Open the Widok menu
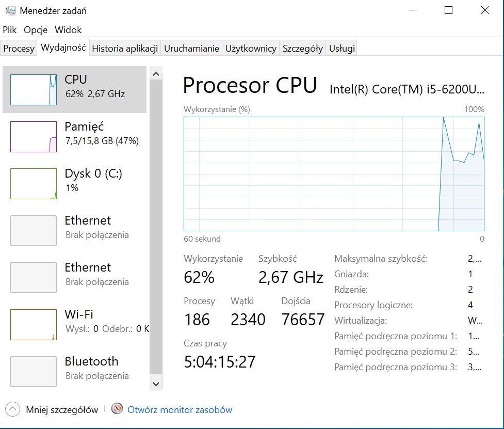Viewport: 504px width, 429px height. (68, 30)
